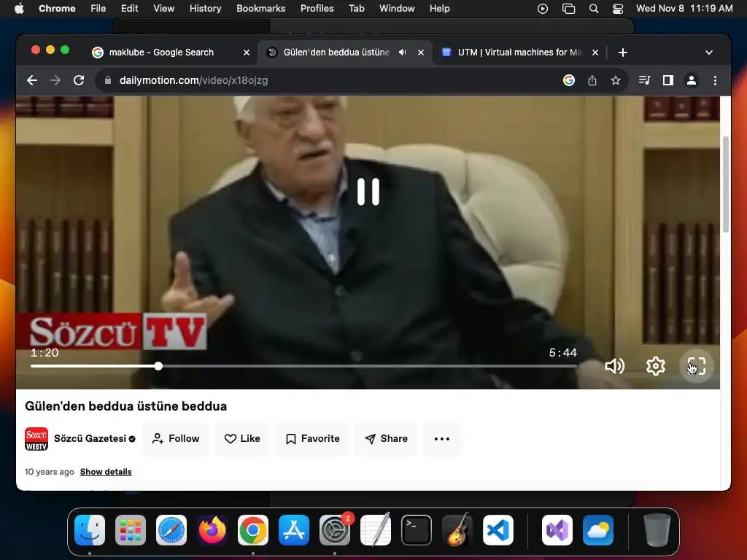Follow Sözcü Gazetesi channel
The width and height of the screenshot is (747, 560).
pyautogui.click(x=176, y=438)
